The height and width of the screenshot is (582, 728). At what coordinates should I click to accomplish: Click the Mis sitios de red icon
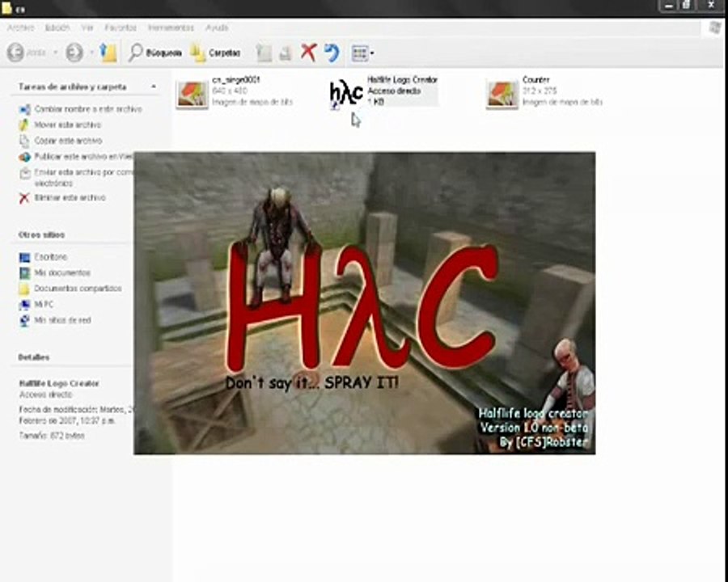(24, 320)
